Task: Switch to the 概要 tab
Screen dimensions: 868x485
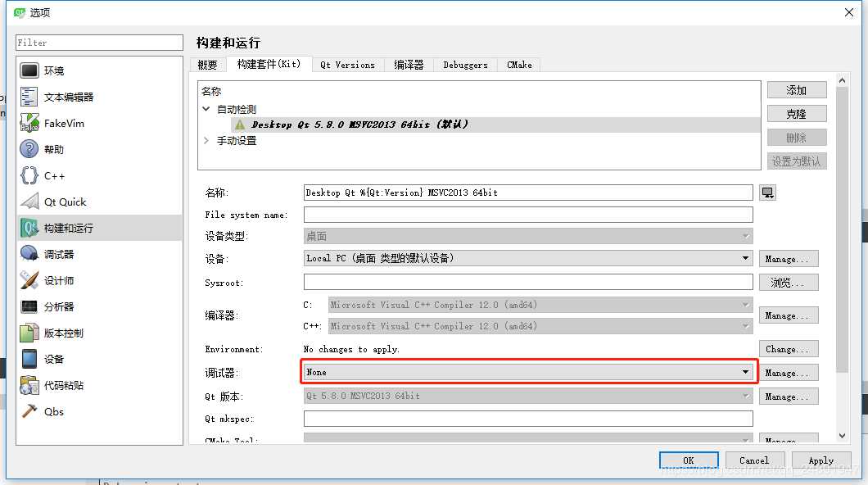Action: (x=208, y=65)
